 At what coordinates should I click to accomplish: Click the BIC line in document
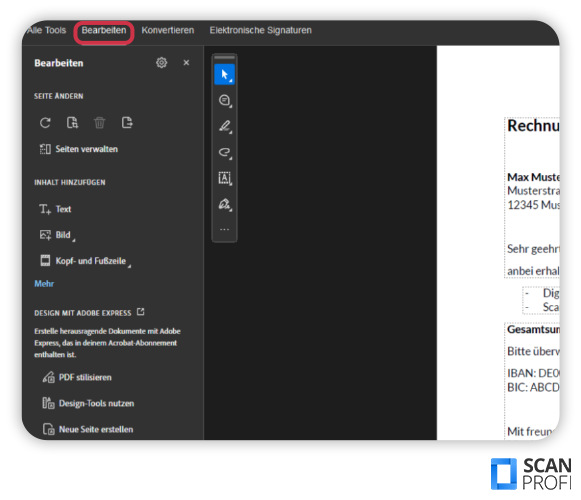533,387
